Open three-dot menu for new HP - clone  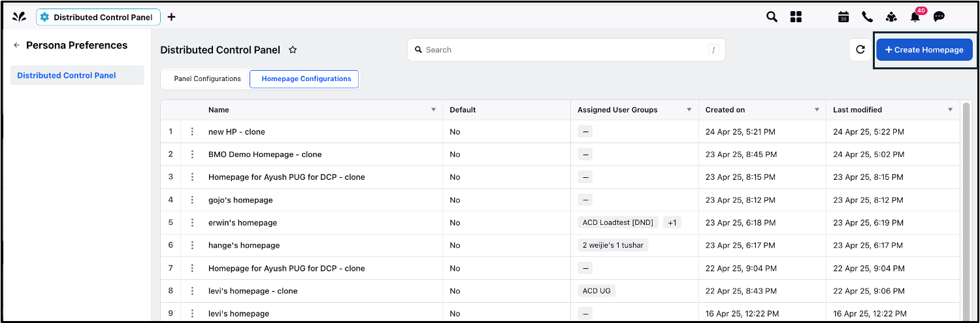pos(192,131)
